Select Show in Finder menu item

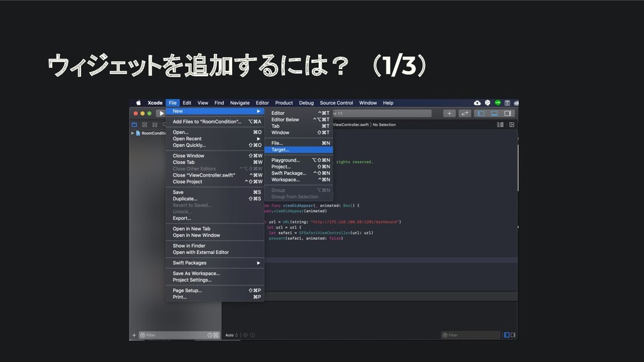[215, 246]
